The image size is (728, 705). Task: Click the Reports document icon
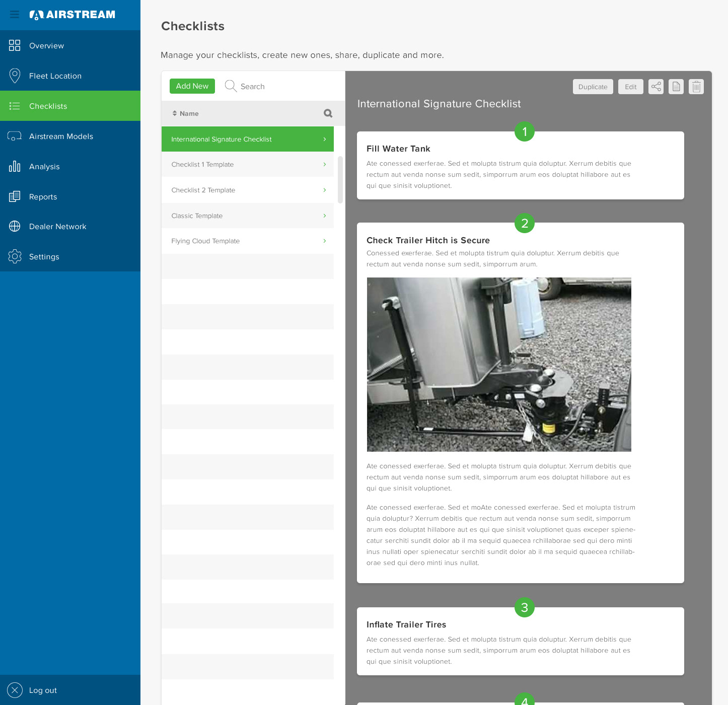pos(15,196)
